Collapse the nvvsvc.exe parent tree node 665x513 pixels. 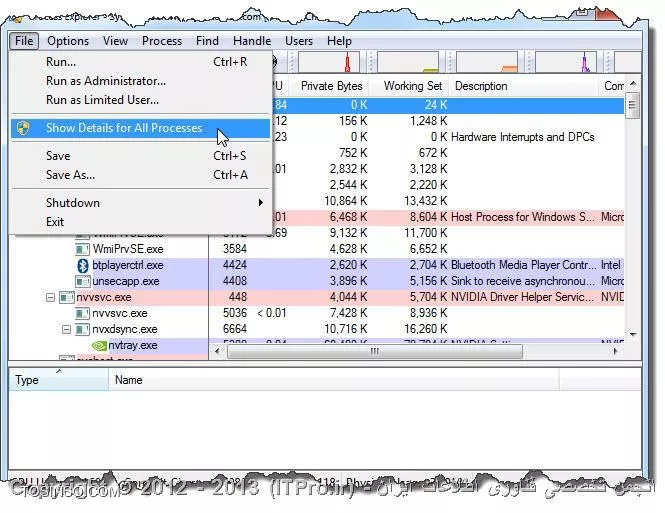point(50,297)
